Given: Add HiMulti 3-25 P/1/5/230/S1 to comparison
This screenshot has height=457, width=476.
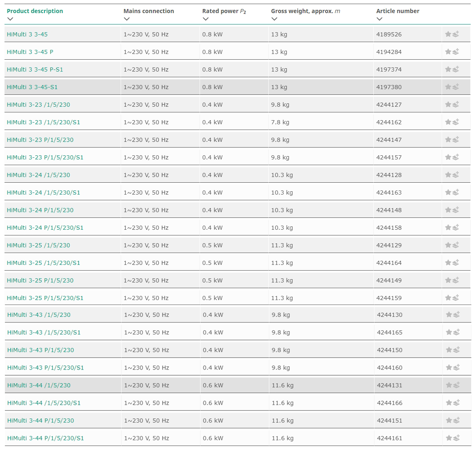Looking at the screenshot, I should click(456, 298).
